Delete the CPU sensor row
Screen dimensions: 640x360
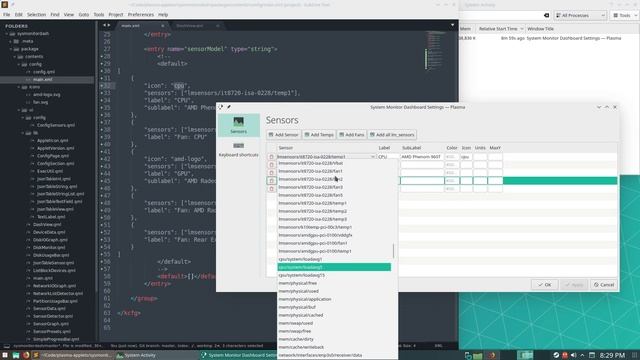tap(271, 157)
